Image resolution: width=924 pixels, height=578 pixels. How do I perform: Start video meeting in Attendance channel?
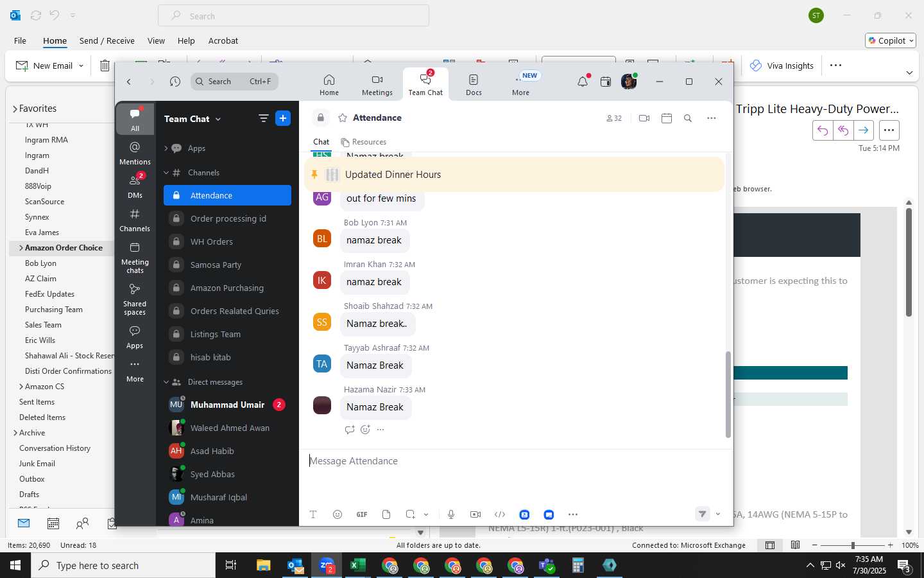(x=644, y=118)
